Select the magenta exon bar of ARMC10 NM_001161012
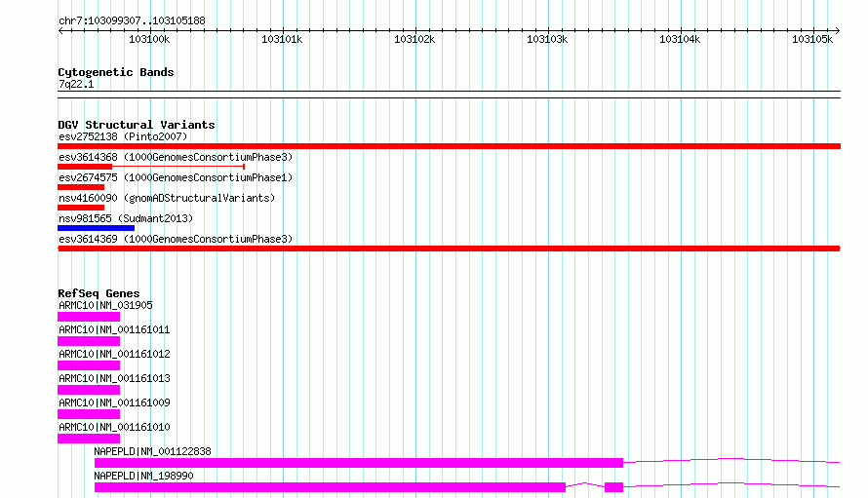Viewport: 868px width, 498px height. tap(89, 365)
